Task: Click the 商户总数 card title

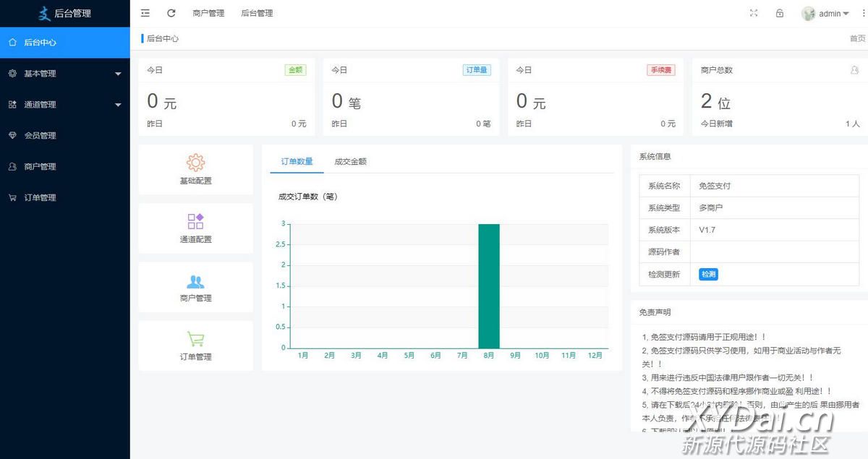Action: pyautogui.click(x=717, y=70)
